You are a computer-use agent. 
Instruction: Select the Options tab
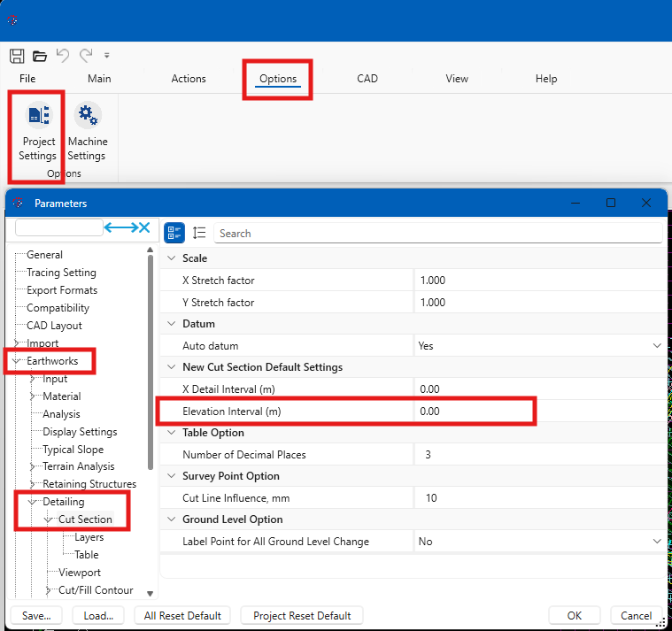pos(278,79)
